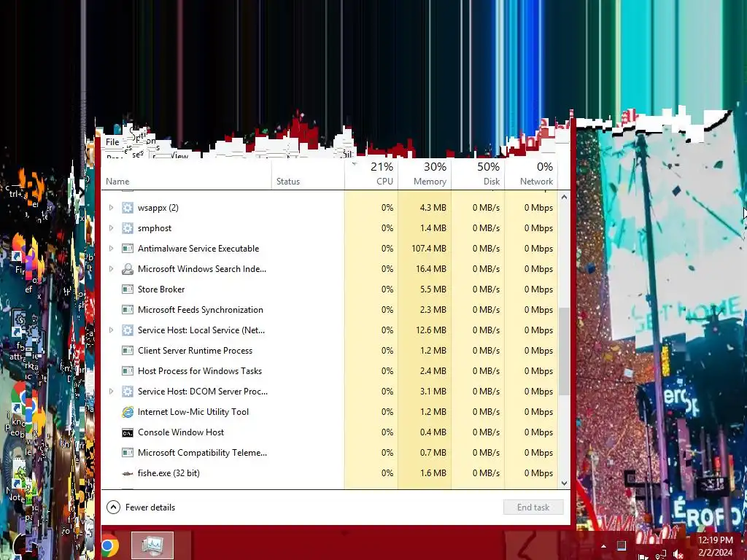Select the Store Broker process
Screen dimensions: 747x560
329,289
